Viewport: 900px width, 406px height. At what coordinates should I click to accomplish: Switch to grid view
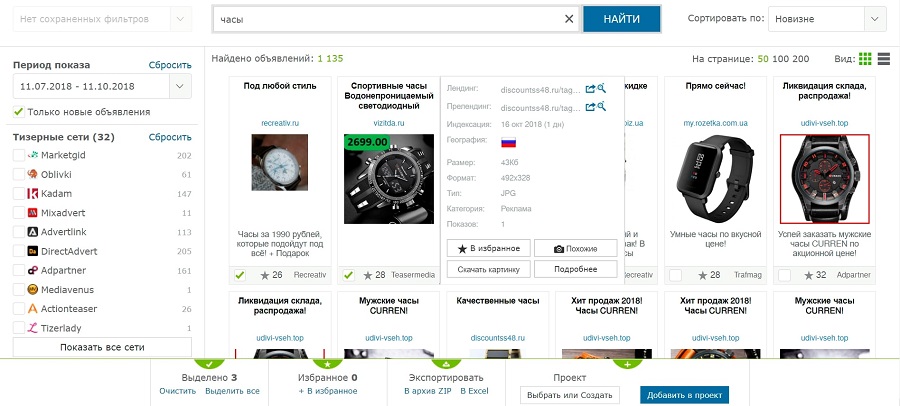tap(865, 59)
